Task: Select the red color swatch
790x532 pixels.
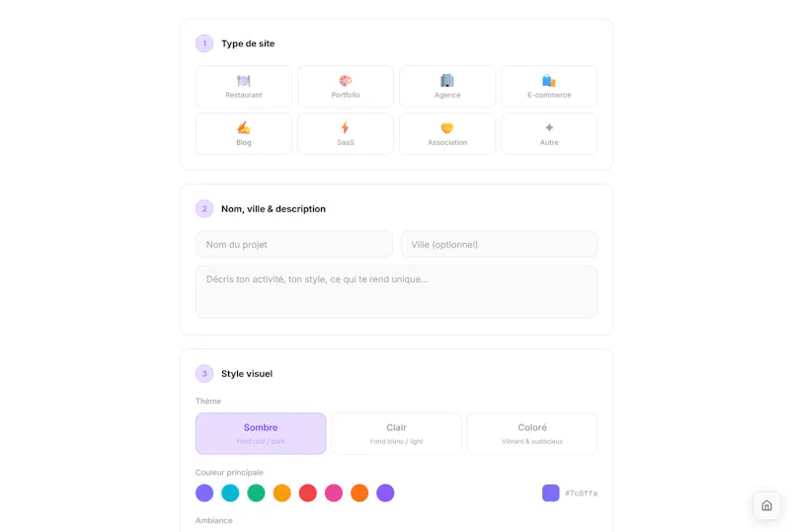Action: 308,493
